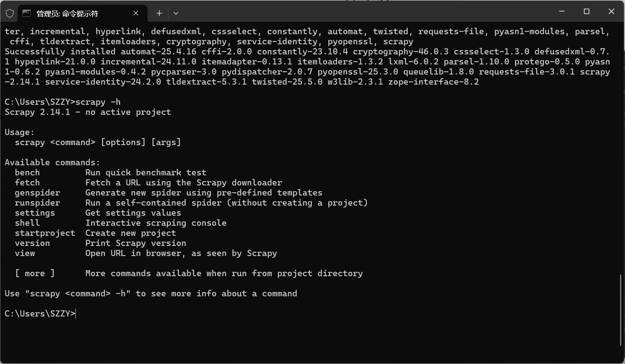The height and width of the screenshot is (364, 625).
Task: Select the 管理员: 命令提示符 tab title
Action: coord(67,14)
